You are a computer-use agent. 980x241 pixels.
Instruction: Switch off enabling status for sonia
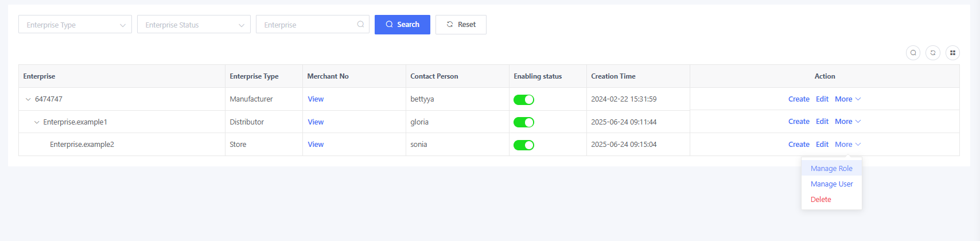[523, 145]
